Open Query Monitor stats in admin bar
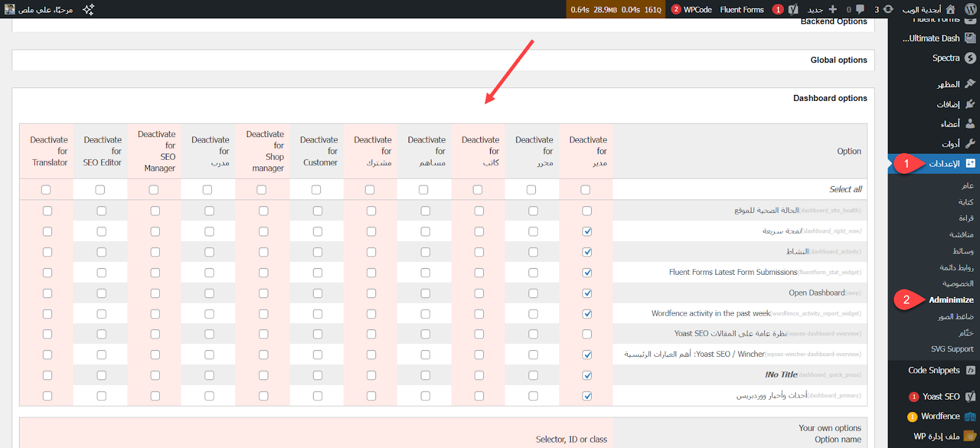This screenshot has height=448, width=980. [x=616, y=9]
